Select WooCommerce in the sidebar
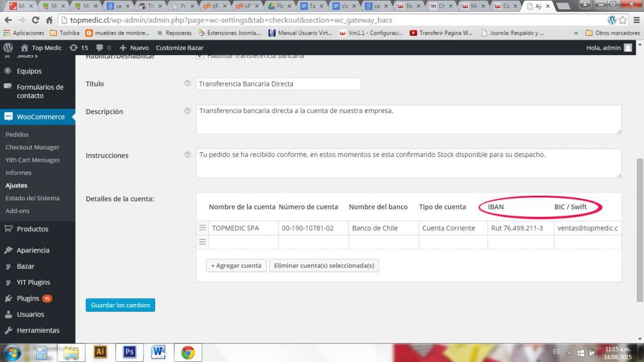 click(x=37, y=117)
